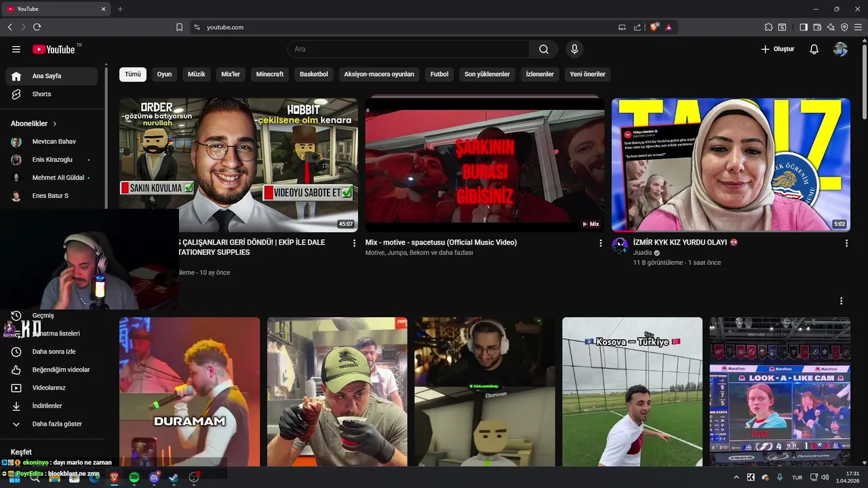Start voice search with microphone icon
868x488 pixels.
tap(574, 49)
